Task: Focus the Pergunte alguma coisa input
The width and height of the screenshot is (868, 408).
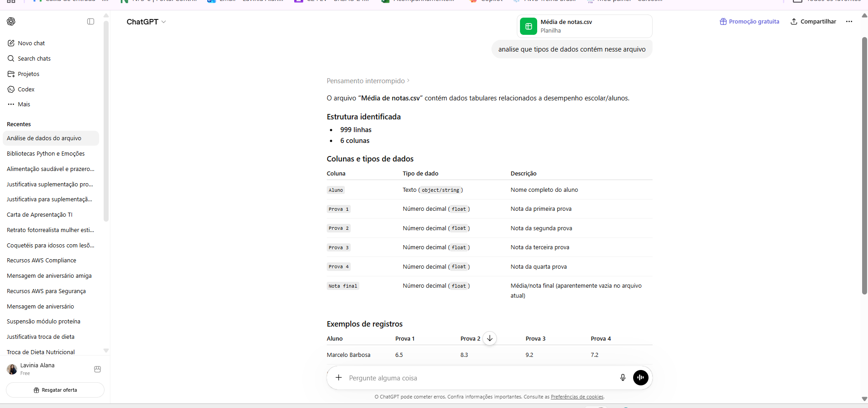Action: point(480,378)
